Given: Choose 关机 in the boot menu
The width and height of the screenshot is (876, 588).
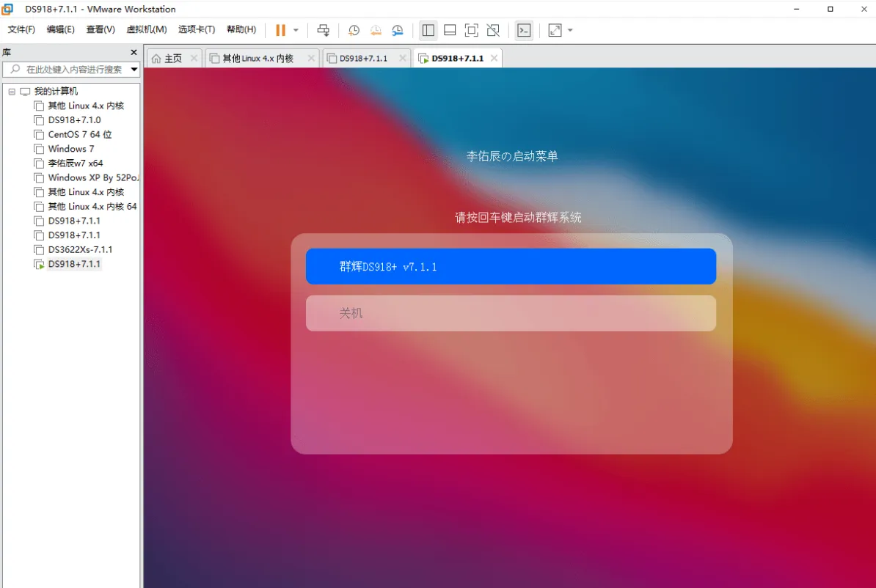Looking at the screenshot, I should coord(511,313).
